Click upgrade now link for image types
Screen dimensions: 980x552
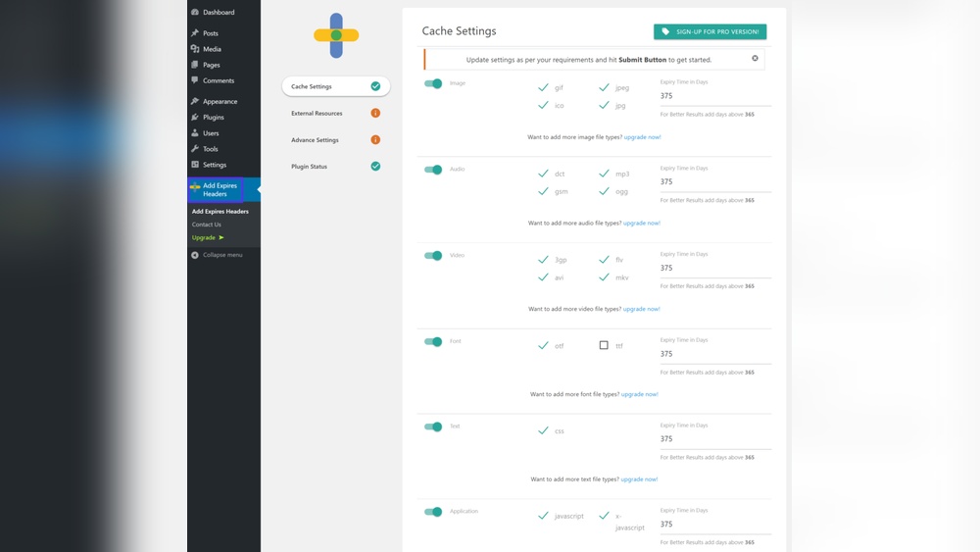tap(642, 137)
